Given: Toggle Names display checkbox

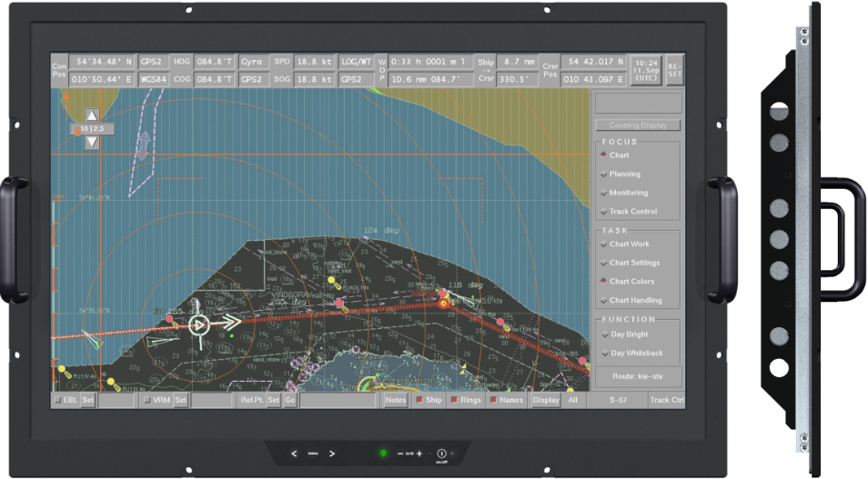Looking at the screenshot, I should 493,400.
